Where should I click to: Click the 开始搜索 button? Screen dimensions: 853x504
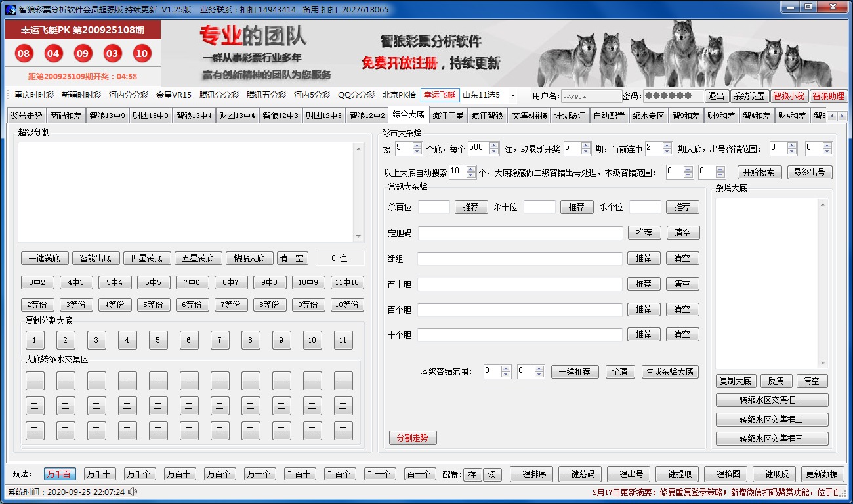coord(760,172)
